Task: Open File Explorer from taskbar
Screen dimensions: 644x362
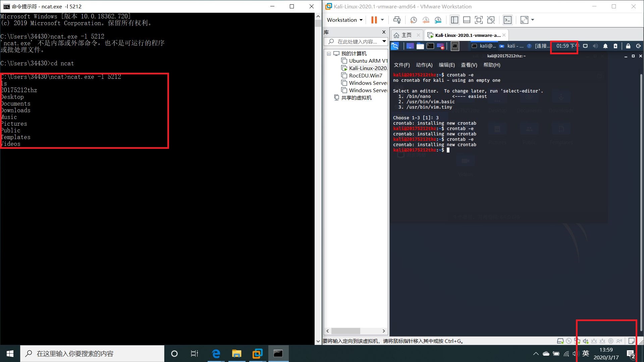Action: 236,354
